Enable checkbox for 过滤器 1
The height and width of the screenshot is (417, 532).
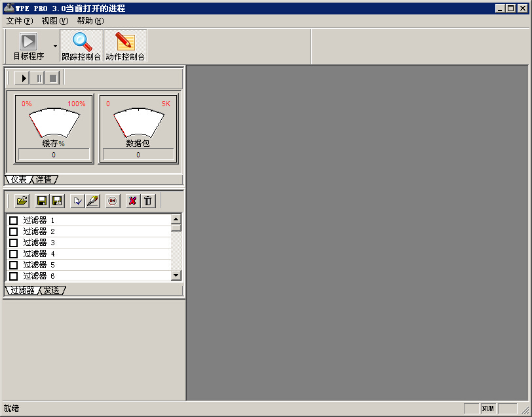(14, 220)
